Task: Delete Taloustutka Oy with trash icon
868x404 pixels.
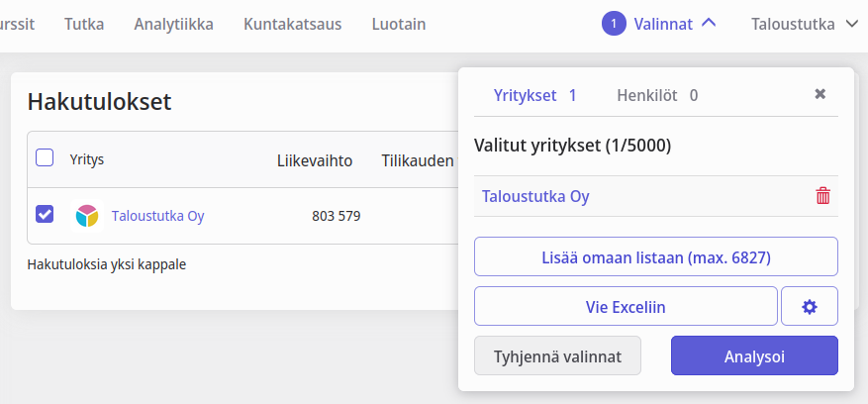Action: coord(822,196)
